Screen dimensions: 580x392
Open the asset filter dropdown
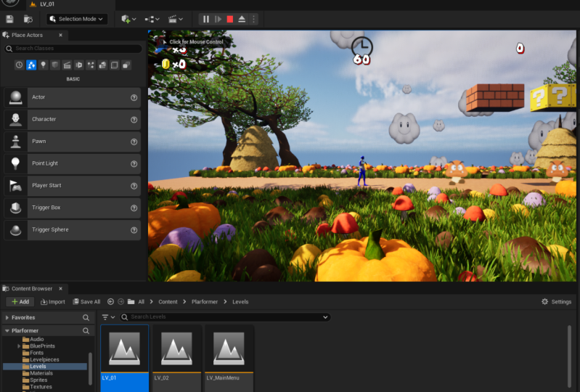pyautogui.click(x=108, y=317)
